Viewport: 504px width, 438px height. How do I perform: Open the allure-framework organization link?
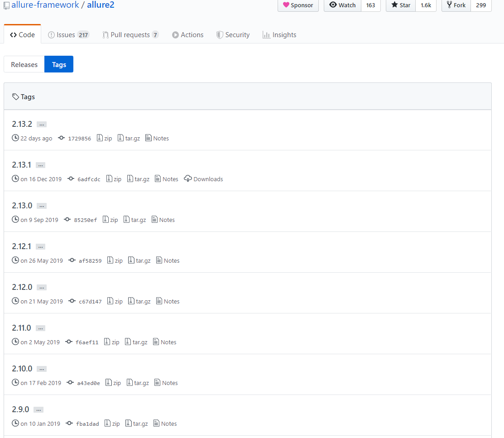tap(45, 5)
